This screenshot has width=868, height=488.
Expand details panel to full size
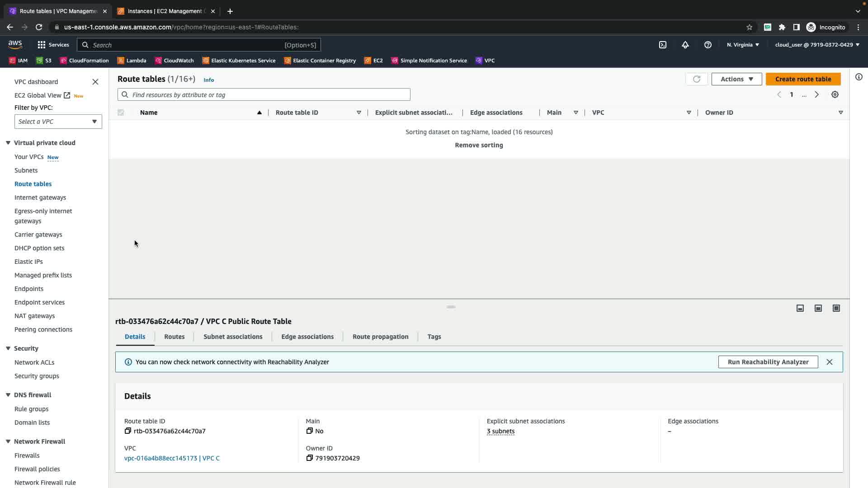(836, 308)
